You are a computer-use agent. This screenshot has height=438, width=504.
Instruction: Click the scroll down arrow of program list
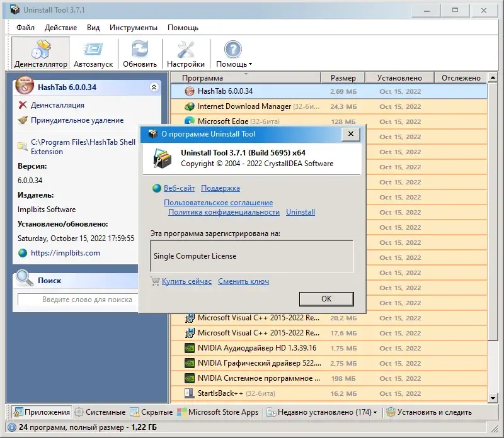[x=493, y=398]
